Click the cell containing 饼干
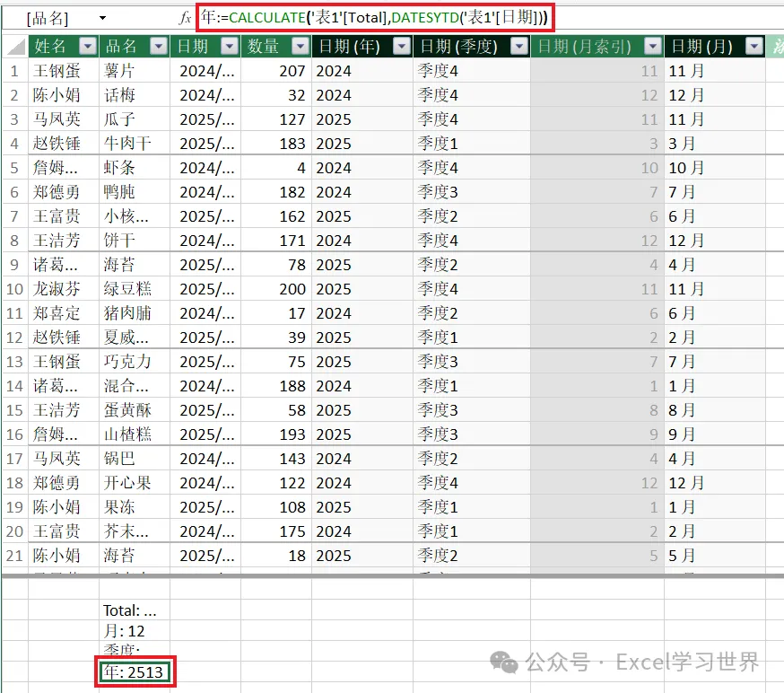Image resolution: width=784 pixels, height=693 pixels. 135,241
